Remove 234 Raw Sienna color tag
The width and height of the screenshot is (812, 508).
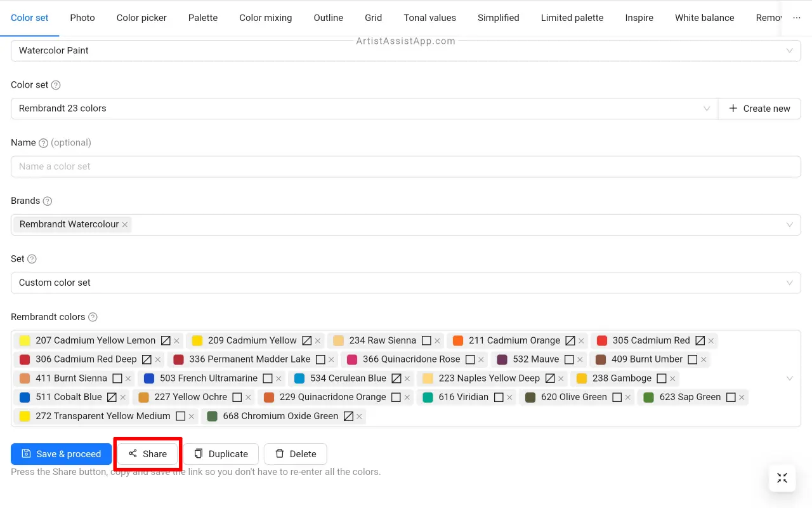(x=437, y=341)
